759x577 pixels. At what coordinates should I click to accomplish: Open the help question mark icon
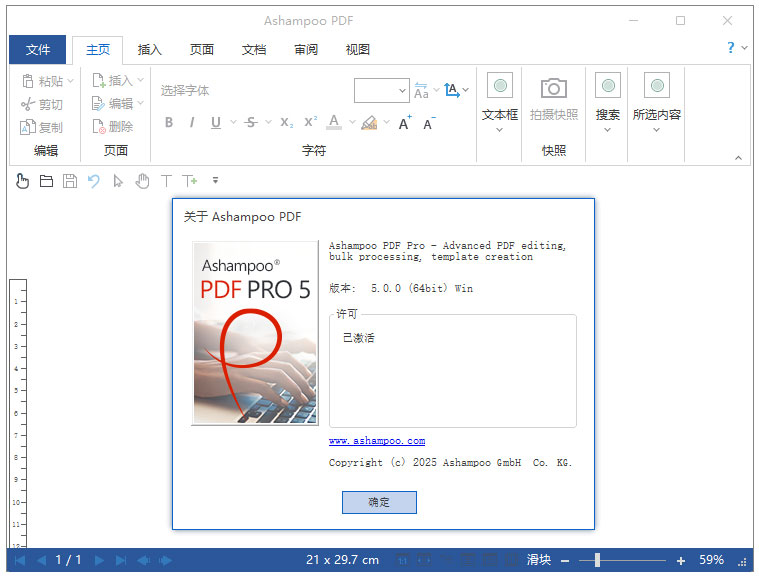pos(730,47)
